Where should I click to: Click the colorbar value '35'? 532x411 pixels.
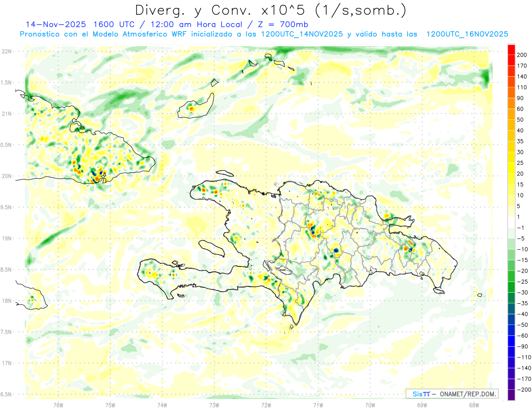(x=521, y=141)
